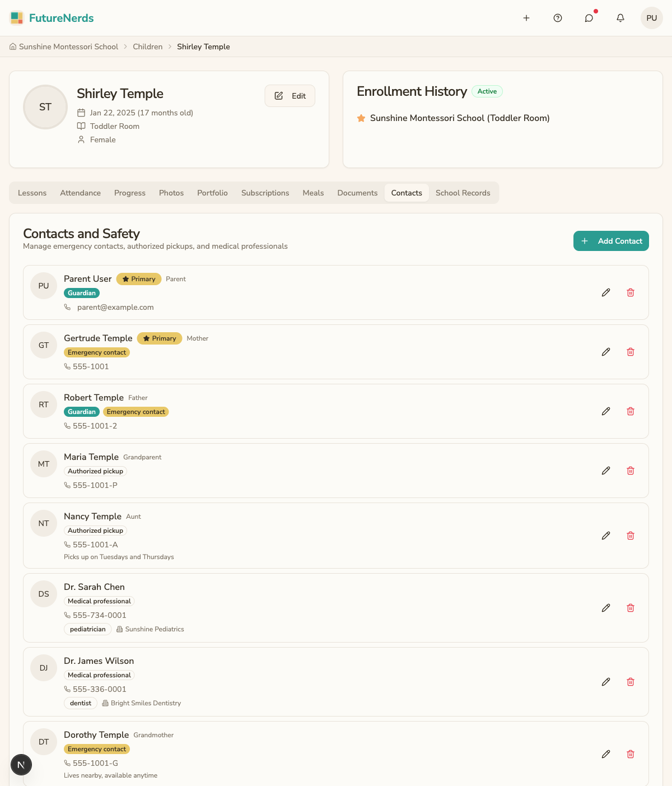Viewport: 672px width, 786px height.
Task: Click phone number 555-734-0001
Action: click(100, 615)
